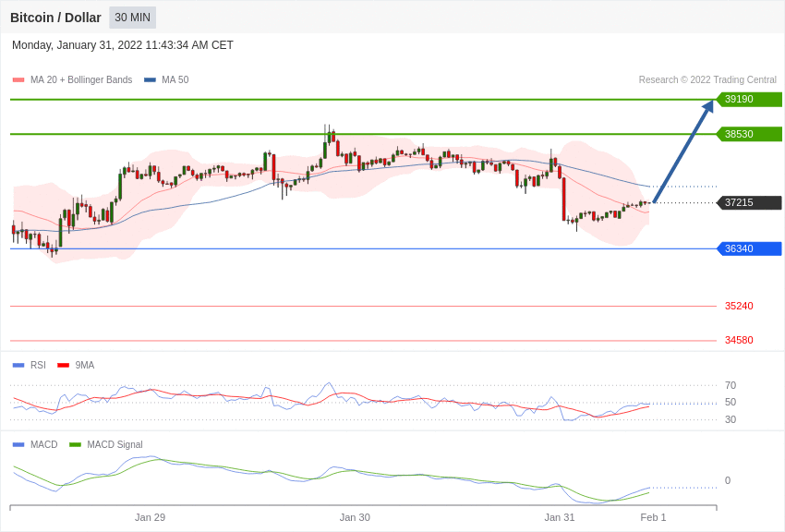The height and width of the screenshot is (532, 785).
Task: Select the Feb 1 date axis marker
Action: tap(653, 517)
